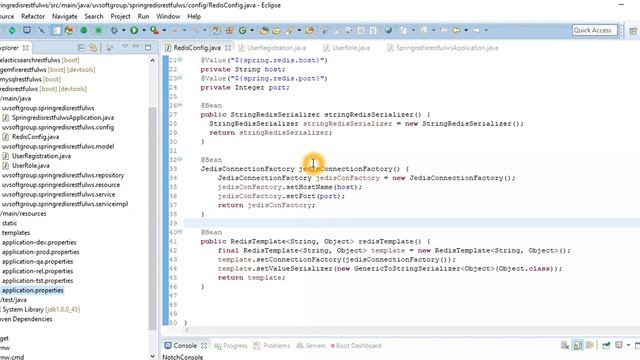
Task: Toggle Link with Editor in explorer panel
Action: pos(93,48)
